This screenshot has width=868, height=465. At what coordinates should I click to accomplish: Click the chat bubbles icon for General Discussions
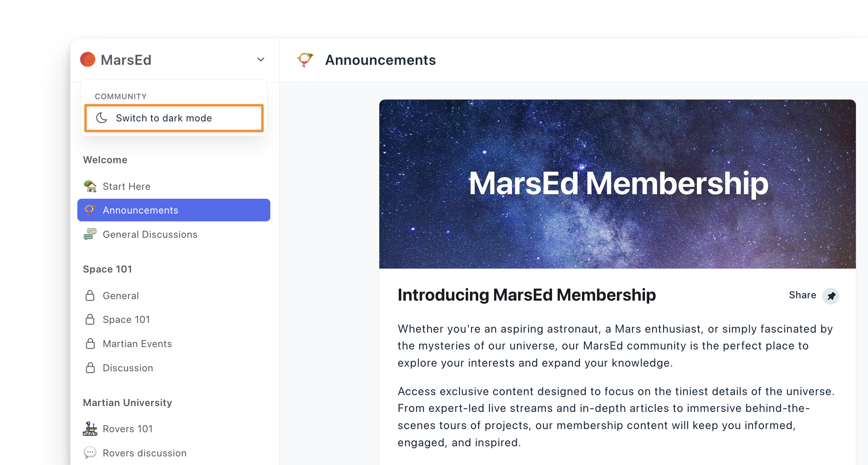click(x=90, y=234)
